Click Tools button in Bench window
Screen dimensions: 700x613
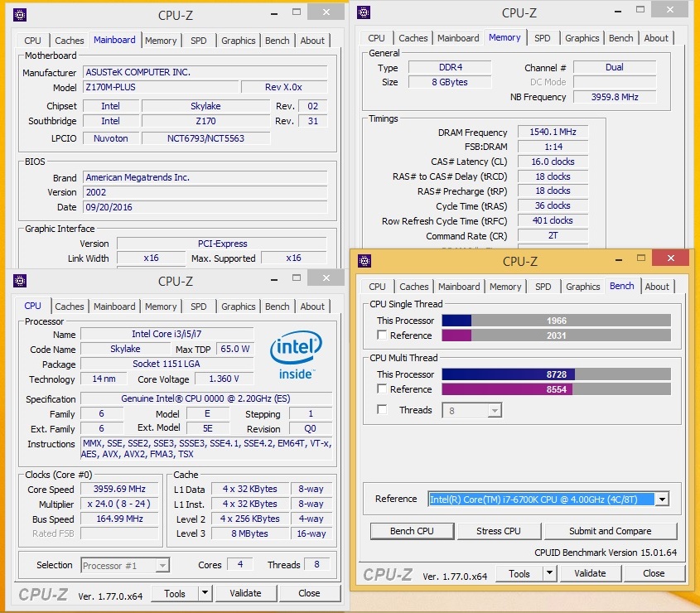[x=519, y=573]
